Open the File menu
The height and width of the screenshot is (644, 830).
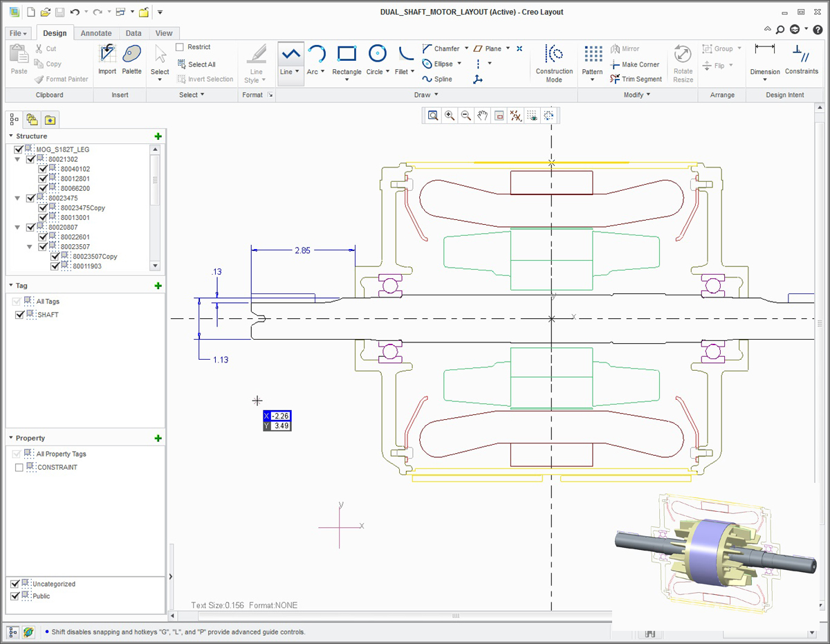(17, 33)
